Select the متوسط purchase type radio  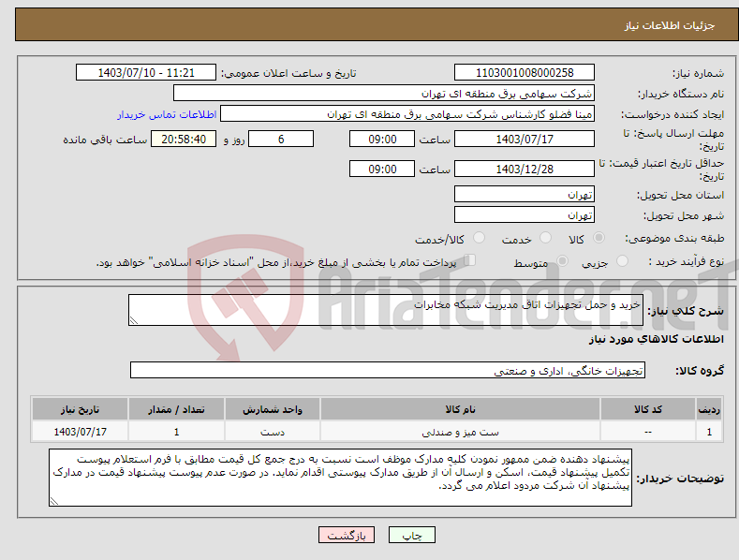tap(562, 260)
